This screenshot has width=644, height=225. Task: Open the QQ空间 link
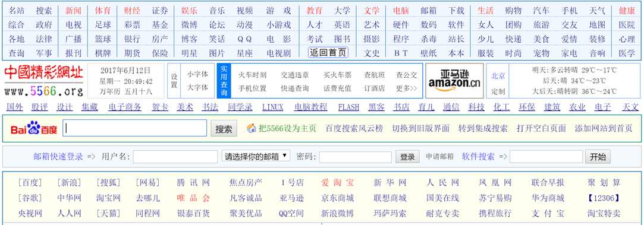click(291, 214)
